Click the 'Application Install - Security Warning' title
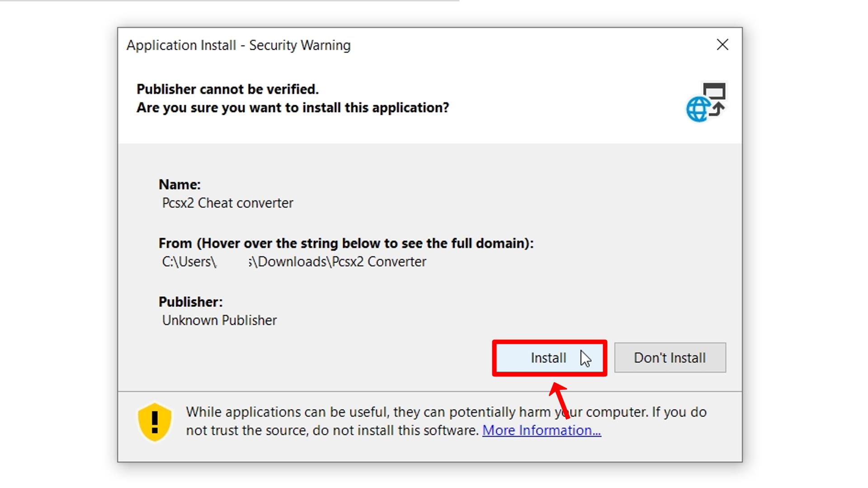Screen dimensions: 868x488 pos(239,45)
